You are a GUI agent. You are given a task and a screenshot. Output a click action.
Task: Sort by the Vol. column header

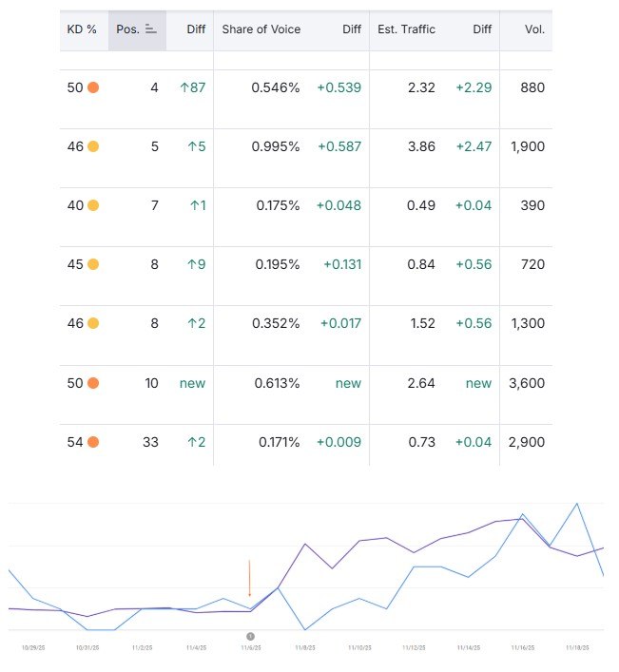(x=534, y=29)
